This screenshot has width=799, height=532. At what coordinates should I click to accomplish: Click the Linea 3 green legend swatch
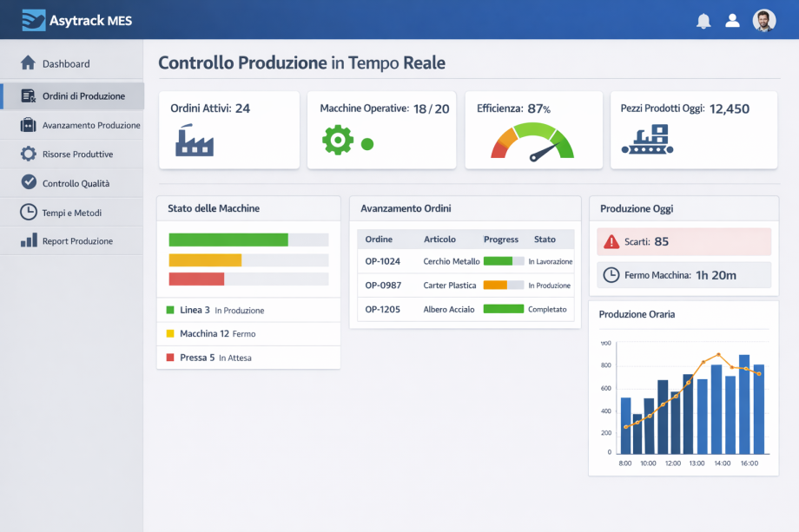point(170,310)
